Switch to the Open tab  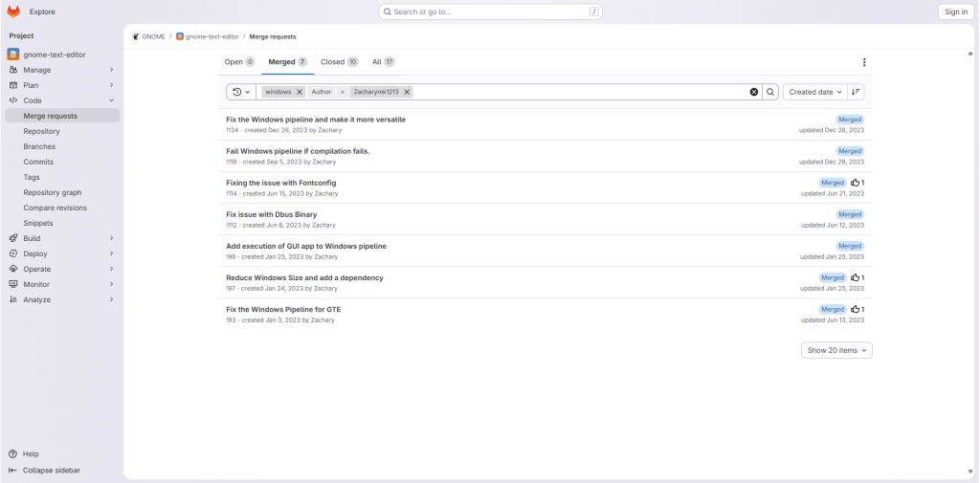[x=239, y=62]
